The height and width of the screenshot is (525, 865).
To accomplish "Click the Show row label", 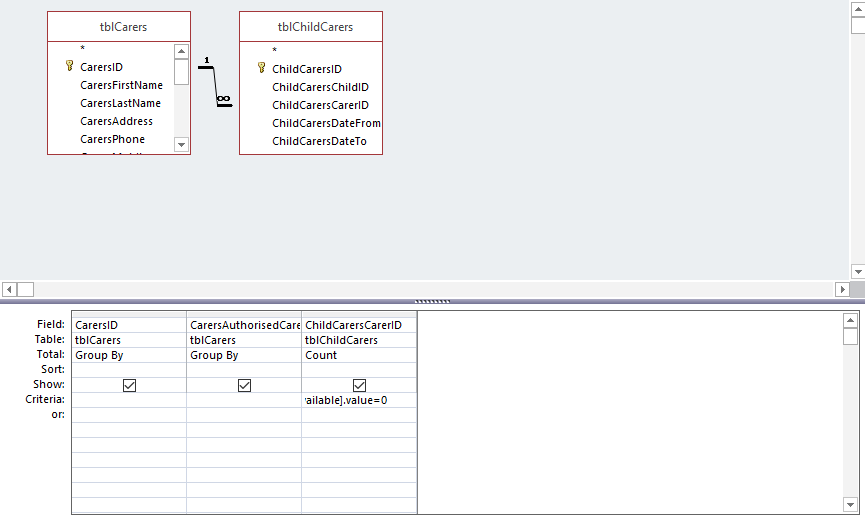I will 49,384.
